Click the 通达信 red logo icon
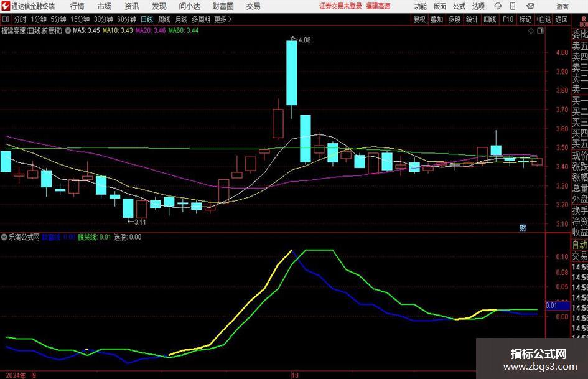588x379 pixels. pos(6,6)
